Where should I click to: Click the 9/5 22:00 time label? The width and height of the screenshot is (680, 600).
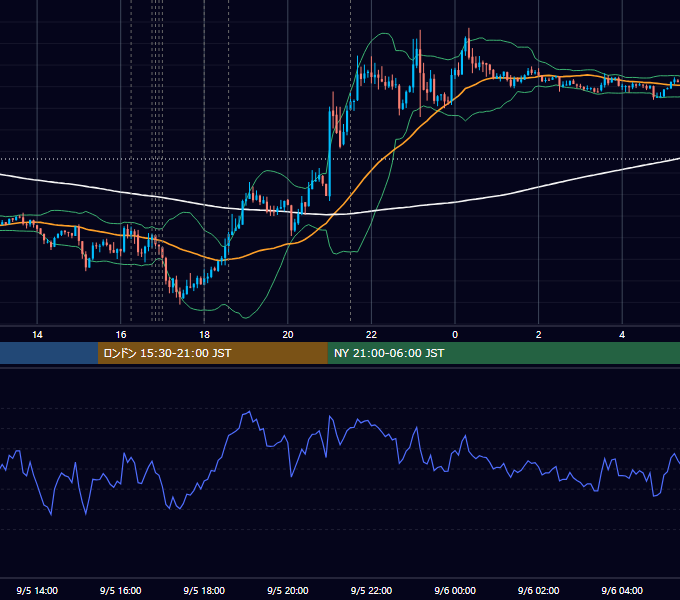tap(371, 590)
